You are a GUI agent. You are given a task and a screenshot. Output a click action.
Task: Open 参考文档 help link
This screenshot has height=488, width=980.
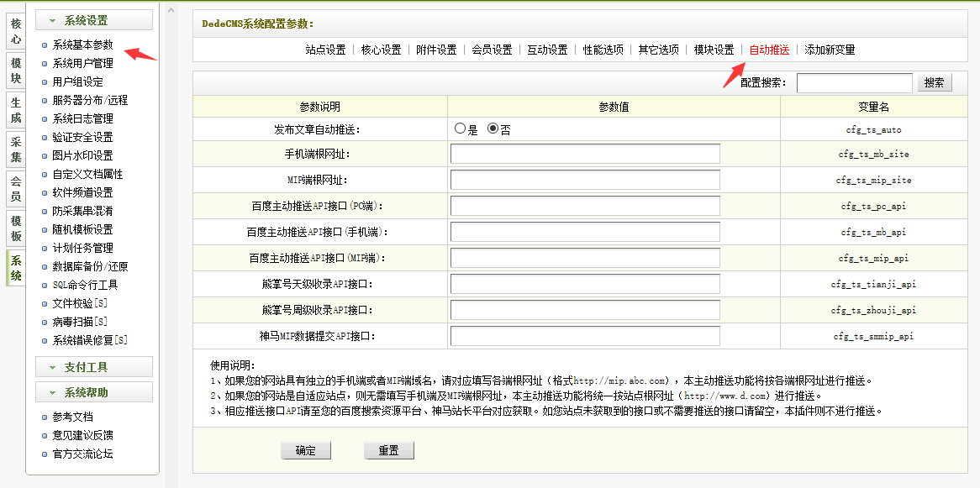pos(73,417)
